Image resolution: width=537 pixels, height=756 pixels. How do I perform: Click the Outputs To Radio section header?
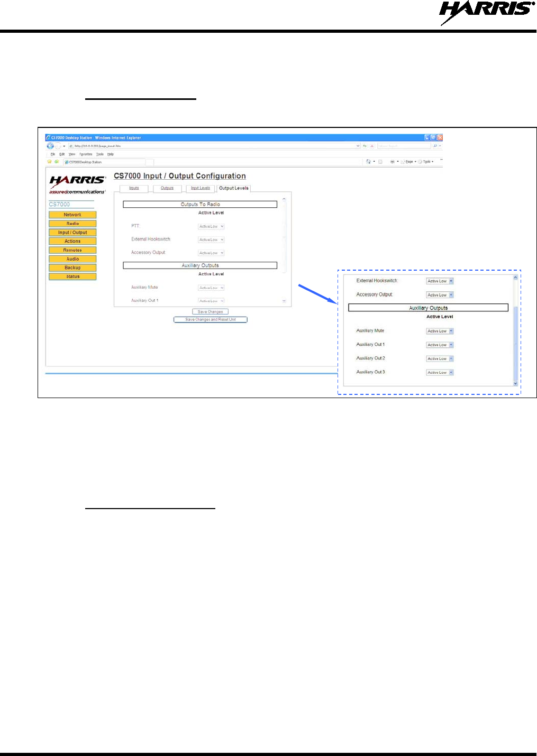click(x=200, y=204)
